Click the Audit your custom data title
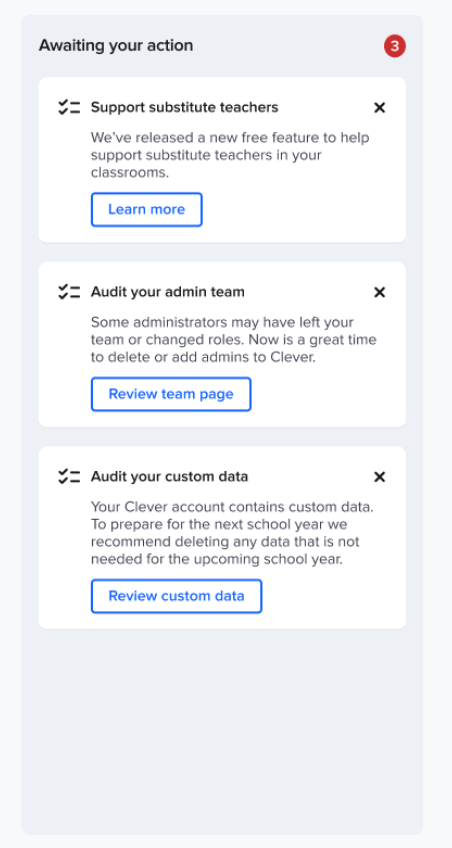 169,476
